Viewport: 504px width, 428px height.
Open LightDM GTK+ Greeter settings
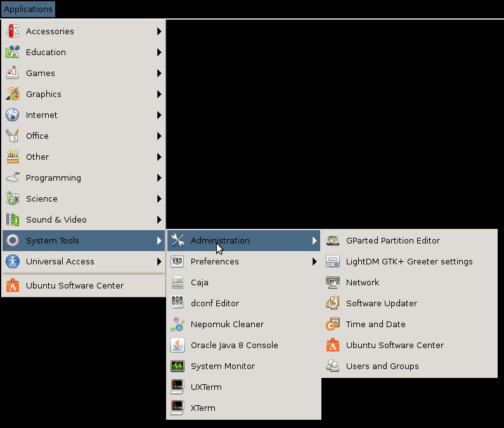pyautogui.click(x=409, y=261)
